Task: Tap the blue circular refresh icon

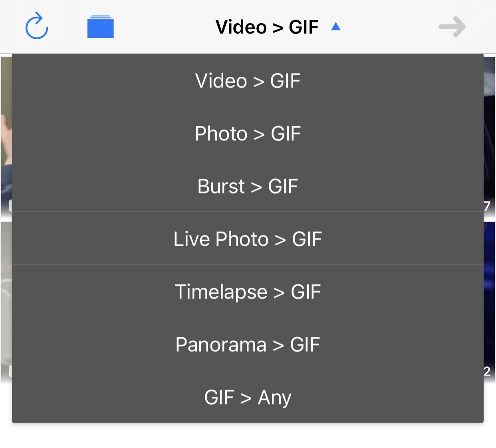Action: pyautogui.click(x=37, y=26)
